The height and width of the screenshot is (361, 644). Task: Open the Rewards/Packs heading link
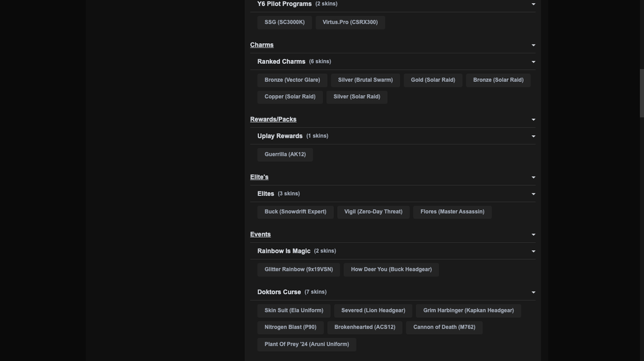pos(273,119)
